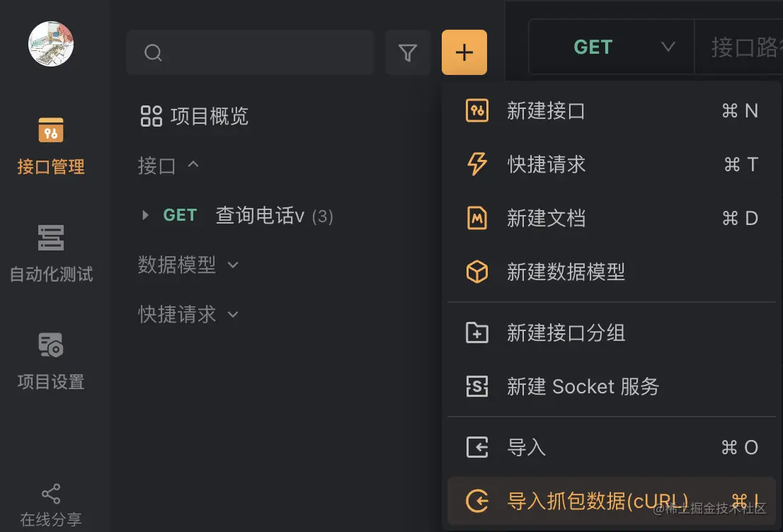783x532 pixels.
Task: Expand the 查询电话v request group
Action: pos(144,215)
